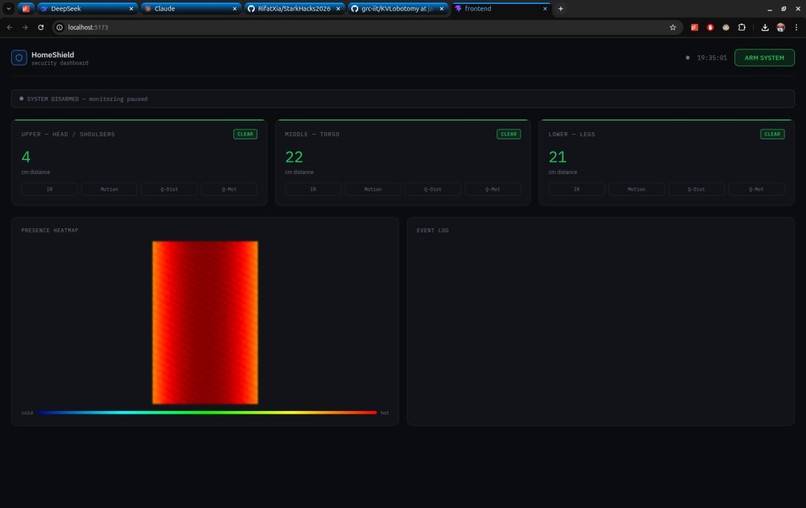Click the Q-Mot indicator in Upper card

point(229,189)
